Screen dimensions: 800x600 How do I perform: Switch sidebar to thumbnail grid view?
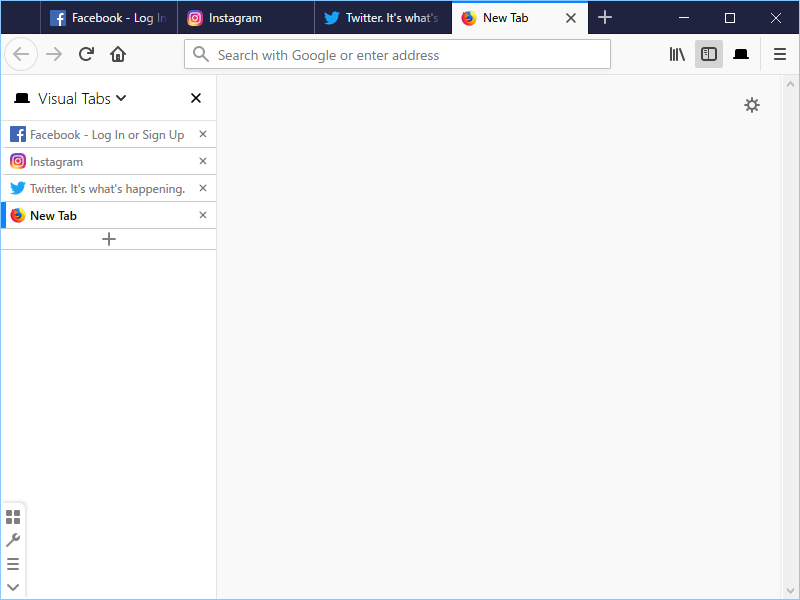coord(13,517)
